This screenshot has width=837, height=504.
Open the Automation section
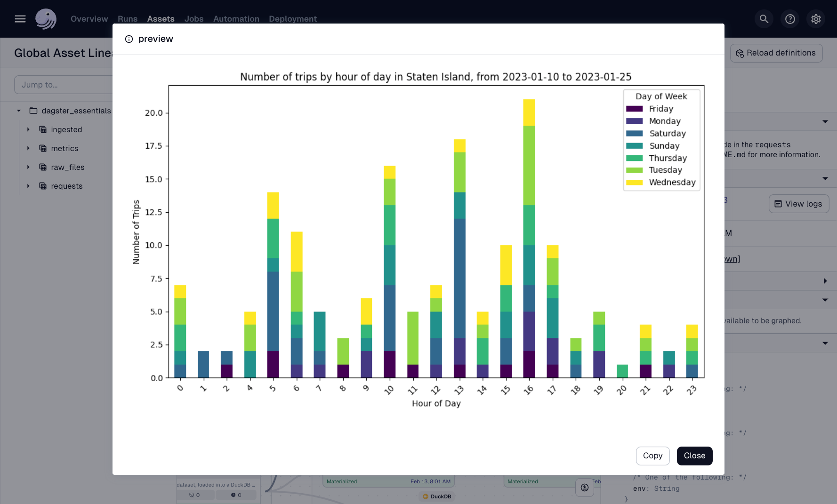[236, 19]
